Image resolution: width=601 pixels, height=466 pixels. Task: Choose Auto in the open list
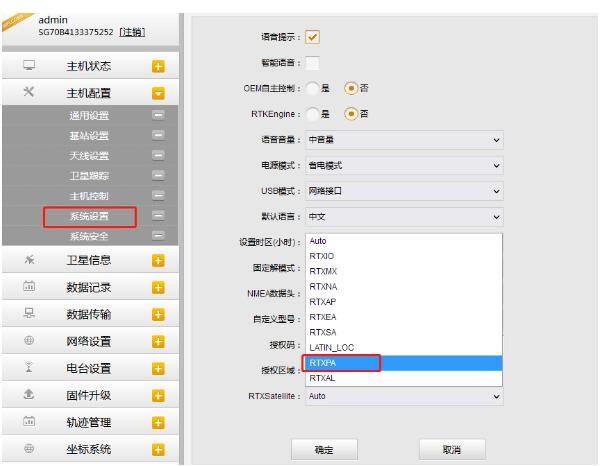click(x=404, y=241)
